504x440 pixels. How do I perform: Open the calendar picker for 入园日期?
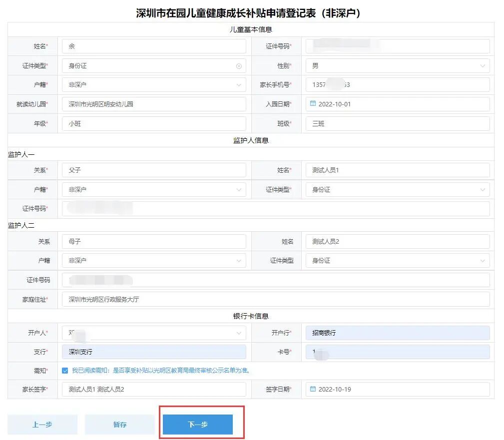pyautogui.click(x=312, y=104)
